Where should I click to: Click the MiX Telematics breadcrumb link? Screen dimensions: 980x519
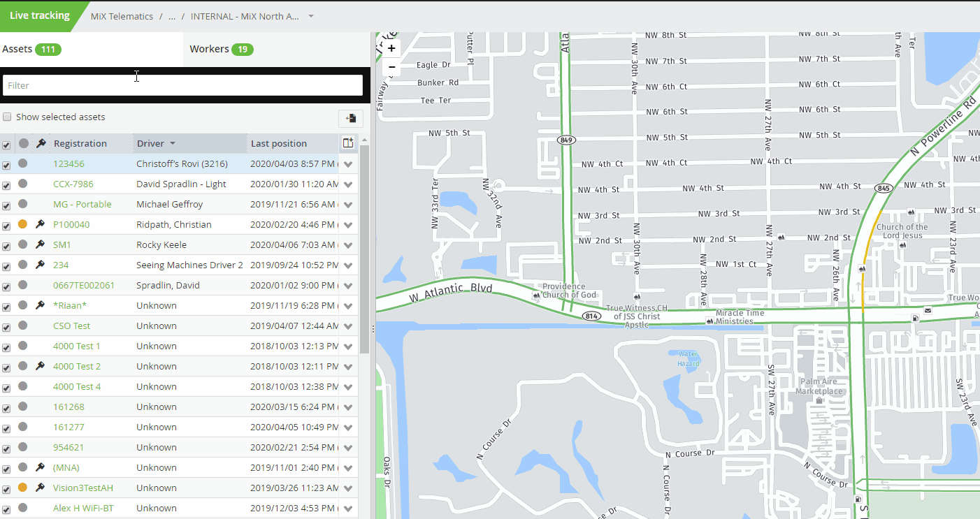[122, 16]
